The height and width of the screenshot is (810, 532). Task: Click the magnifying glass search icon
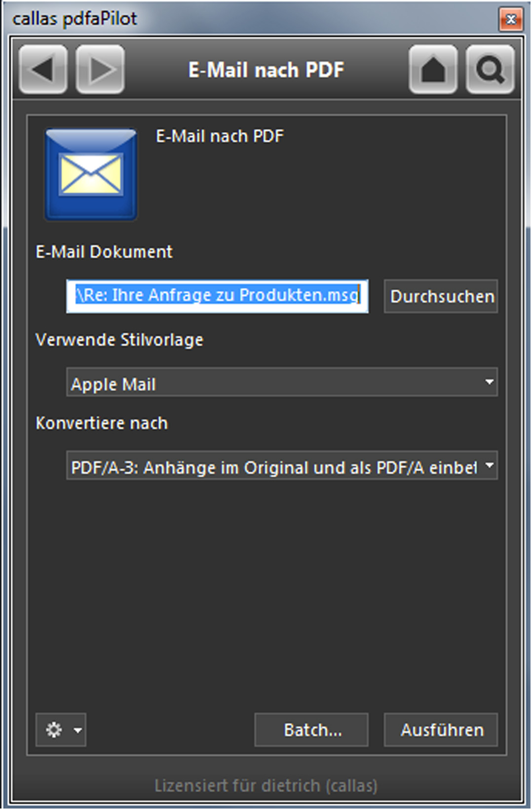point(490,70)
